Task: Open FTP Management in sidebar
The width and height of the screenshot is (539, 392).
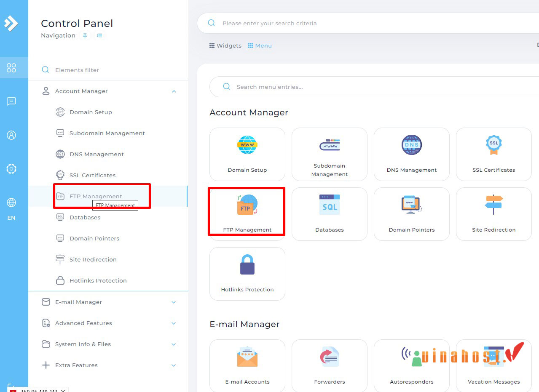Action: [108, 197]
